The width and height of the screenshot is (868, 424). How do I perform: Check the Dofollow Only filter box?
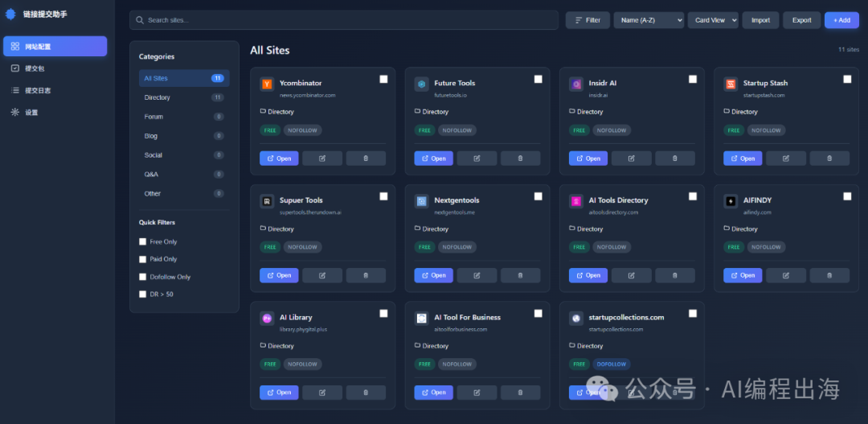[x=143, y=277]
